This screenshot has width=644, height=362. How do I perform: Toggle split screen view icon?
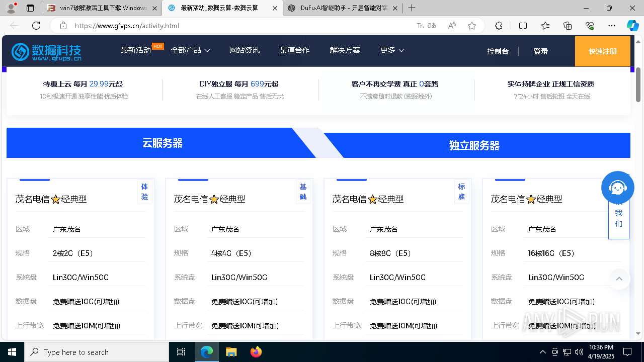pos(523,26)
